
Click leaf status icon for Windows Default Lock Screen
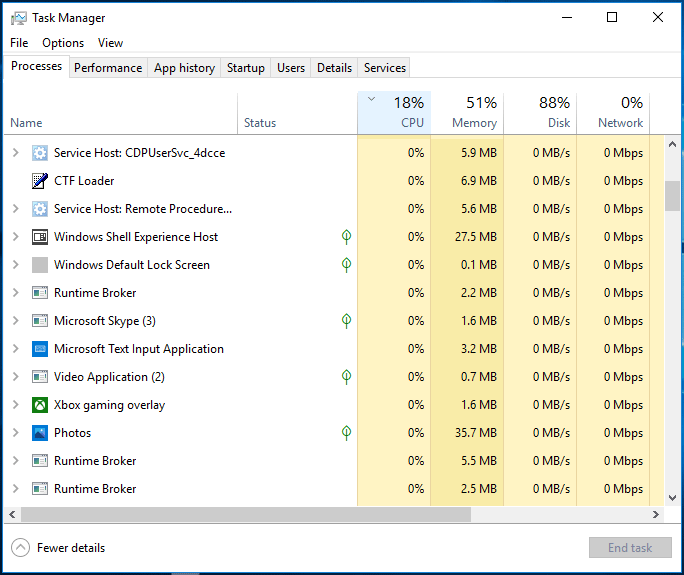pos(346,265)
